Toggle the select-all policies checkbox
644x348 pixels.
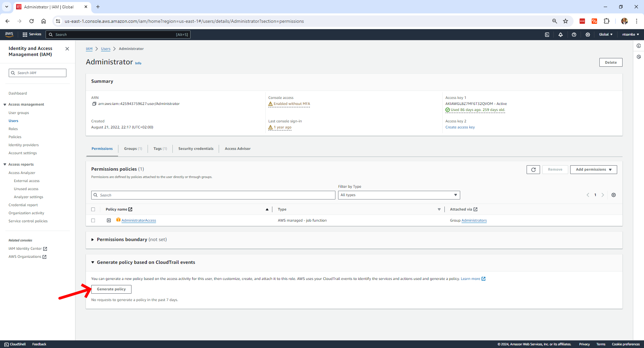93,210
